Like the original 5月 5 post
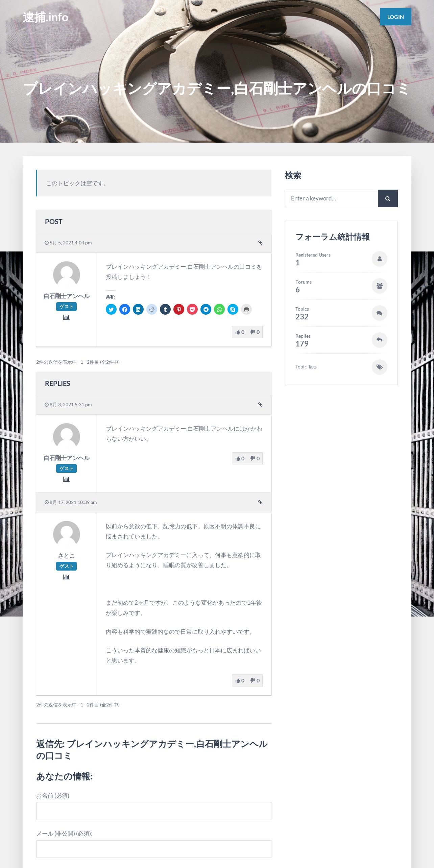434x868 pixels. coord(240,332)
